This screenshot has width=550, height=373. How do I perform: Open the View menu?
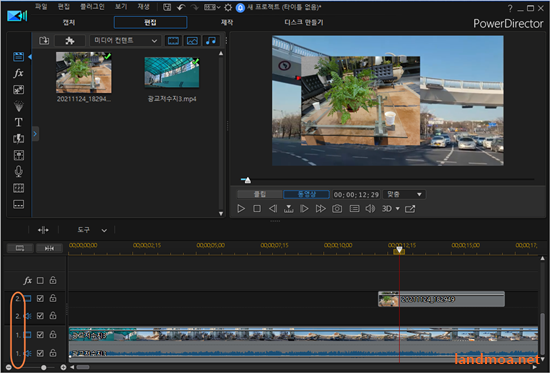(121, 7)
